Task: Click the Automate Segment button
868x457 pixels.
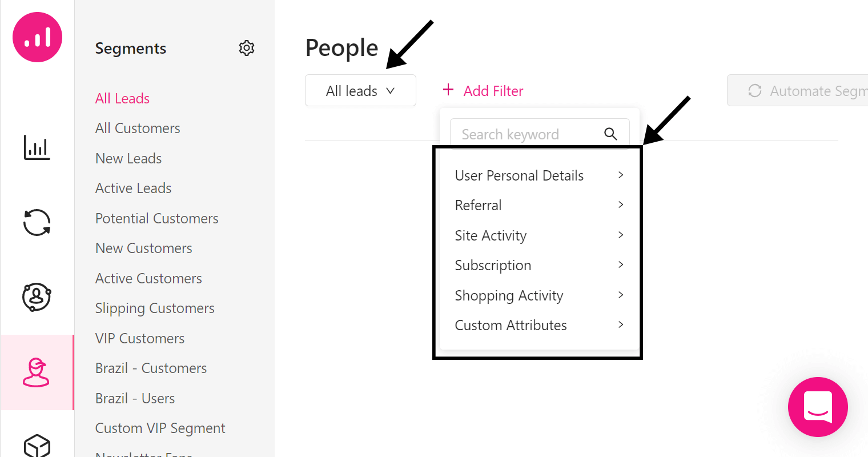Action: [x=798, y=90]
